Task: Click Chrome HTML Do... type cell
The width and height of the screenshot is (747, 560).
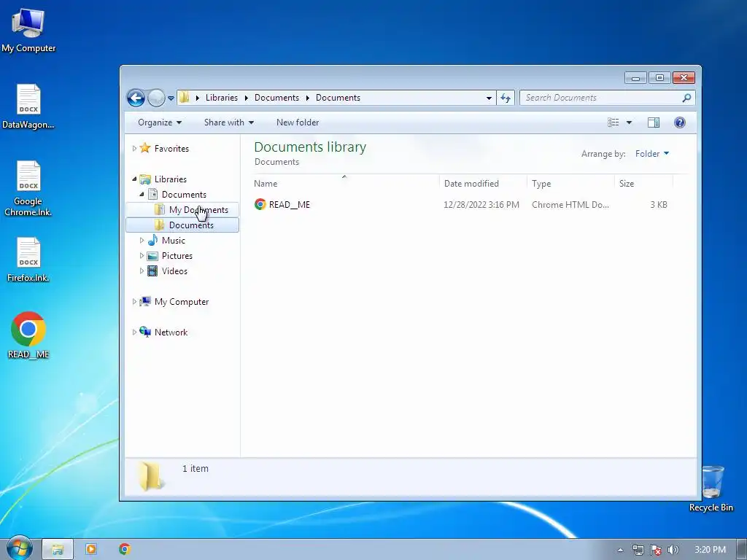Action: [570, 205]
